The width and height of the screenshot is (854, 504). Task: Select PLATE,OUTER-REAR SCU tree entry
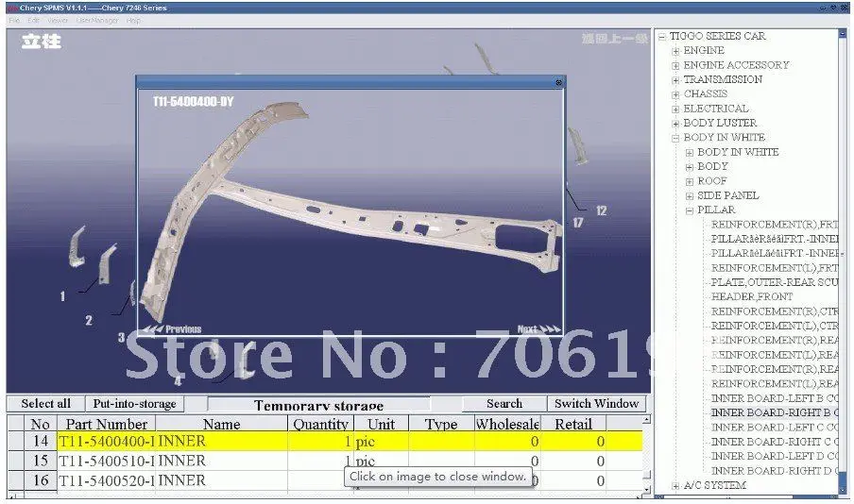click(775, 282)
